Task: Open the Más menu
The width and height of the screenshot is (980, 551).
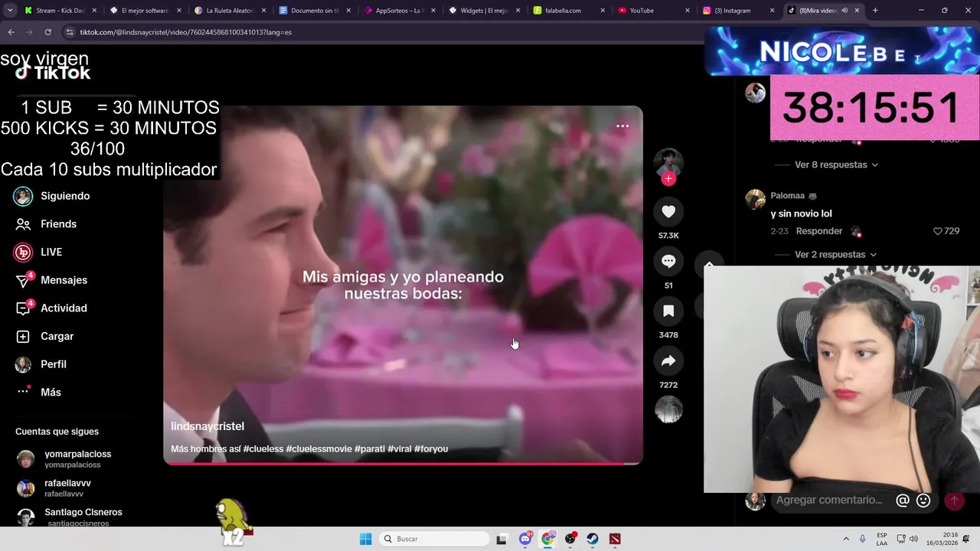Action: [39, 392]
